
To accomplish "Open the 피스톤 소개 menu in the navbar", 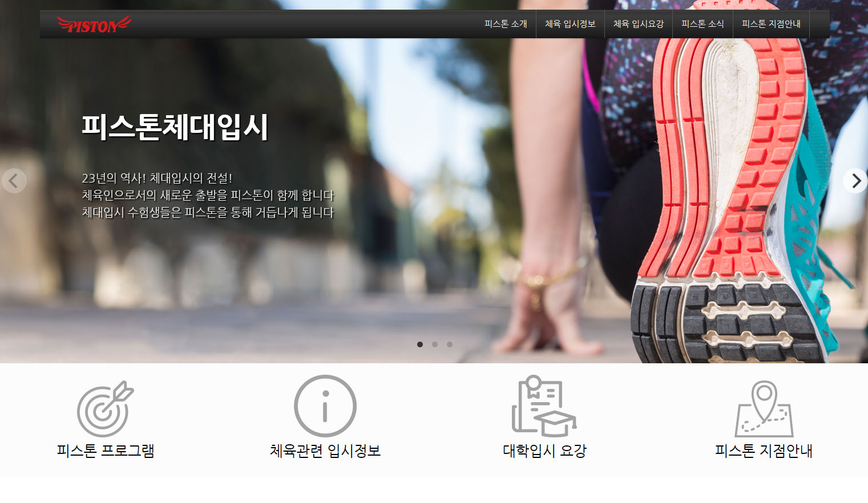I will coord(506,24).
